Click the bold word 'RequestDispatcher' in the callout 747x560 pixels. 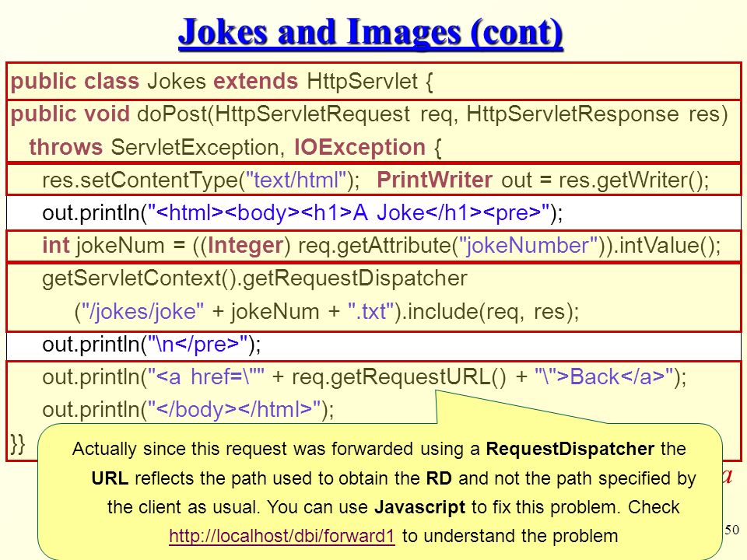click(570, 449)
